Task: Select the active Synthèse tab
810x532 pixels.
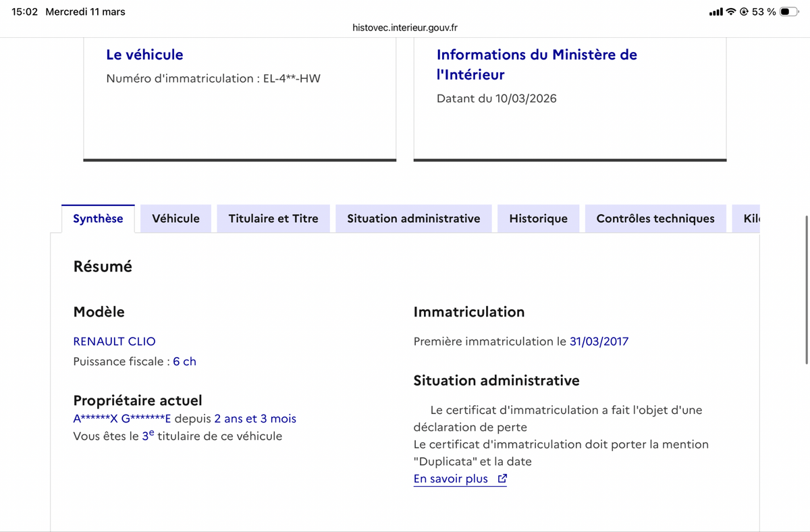Action: click(98, 218)
